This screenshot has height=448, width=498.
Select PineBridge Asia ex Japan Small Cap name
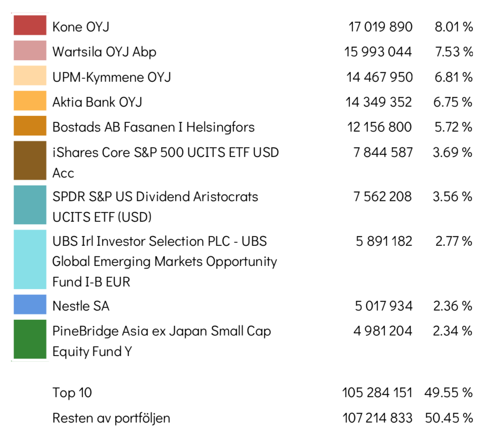coord(161,341)
